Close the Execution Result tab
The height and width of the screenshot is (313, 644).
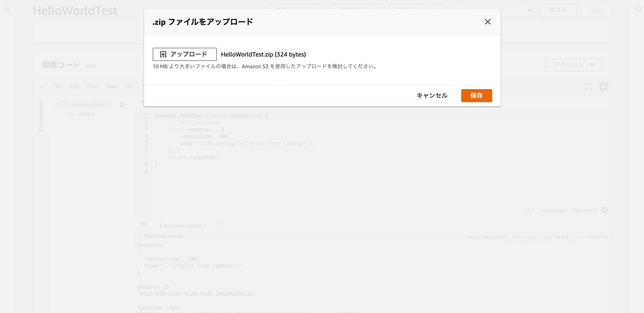pos(205,225)
